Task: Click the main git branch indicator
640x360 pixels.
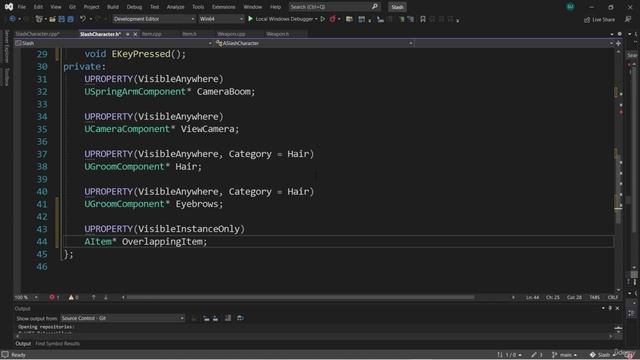Action: pos(564,355)
